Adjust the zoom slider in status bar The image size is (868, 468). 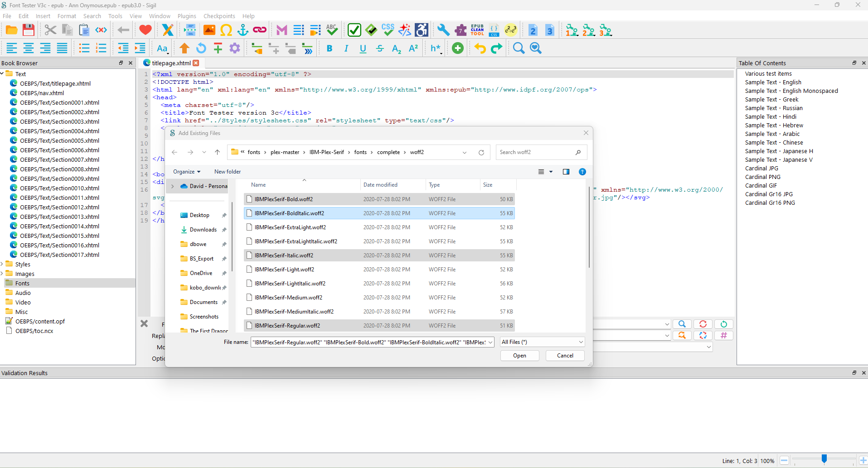coord(824,459)
